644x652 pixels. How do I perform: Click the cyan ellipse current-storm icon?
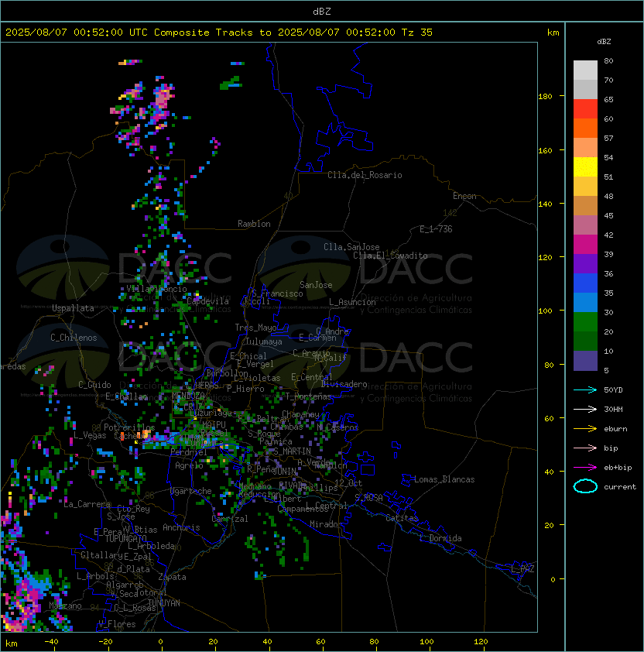tap(585, 486)
